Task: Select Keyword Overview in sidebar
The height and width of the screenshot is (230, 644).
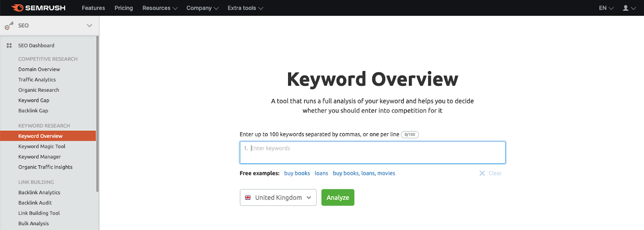Action: coord(48,136)
